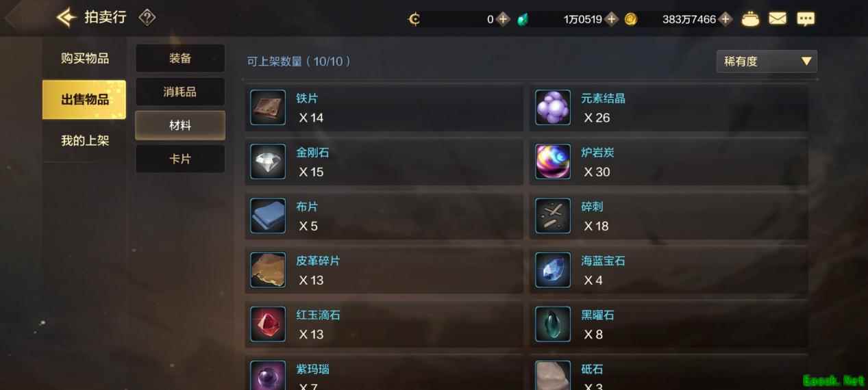The height and width of the screenshot is (390, 868).
Task: Open the chat bubble icon
Action: pos(806,19)
